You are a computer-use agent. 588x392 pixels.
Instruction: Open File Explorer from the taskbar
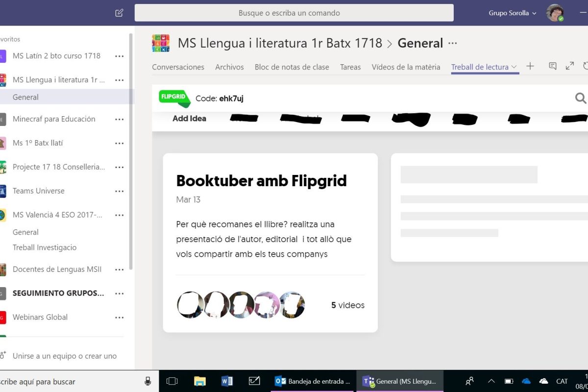pyautogui.click(x=199, y=381)
